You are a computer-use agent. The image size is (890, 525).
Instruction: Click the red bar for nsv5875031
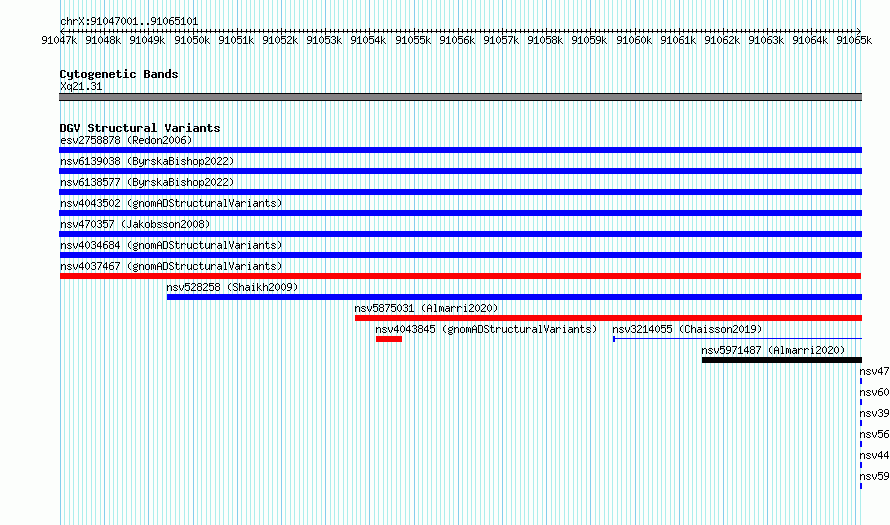click(608, 318)
